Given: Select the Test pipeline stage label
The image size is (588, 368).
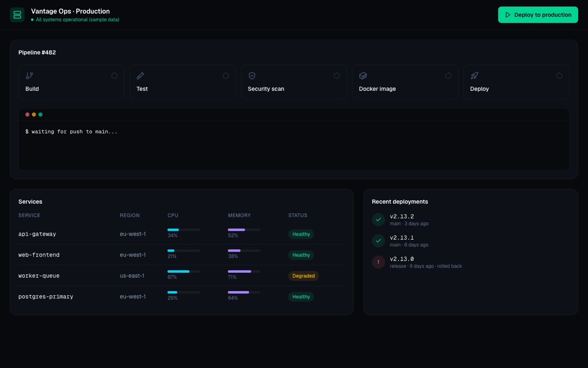Looking at the screenshot, I should (142, 89).
